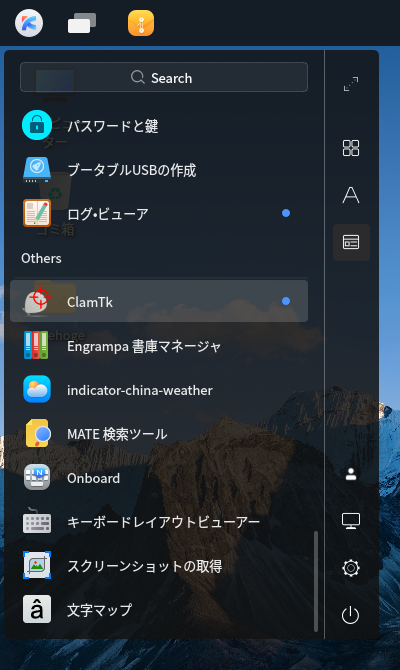Launch the yellow archive manager in taskbar
Viewport: 400px width, 670px height.
141,23
